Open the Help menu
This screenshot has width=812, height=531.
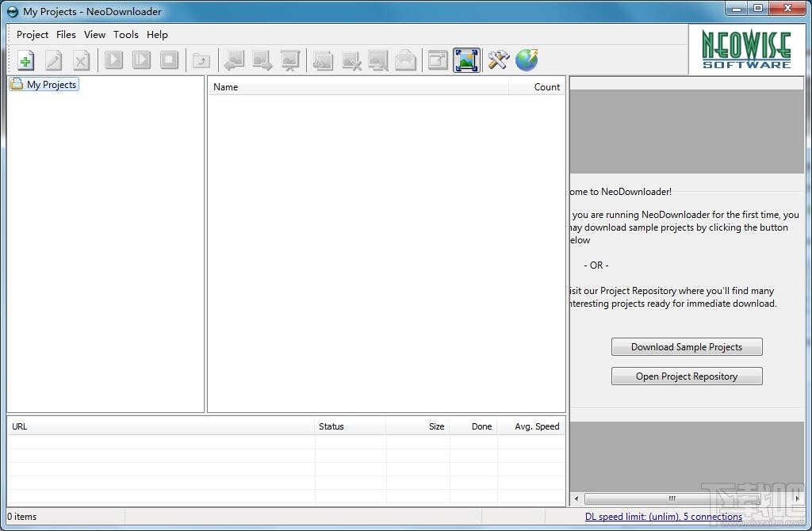(157, 35)
